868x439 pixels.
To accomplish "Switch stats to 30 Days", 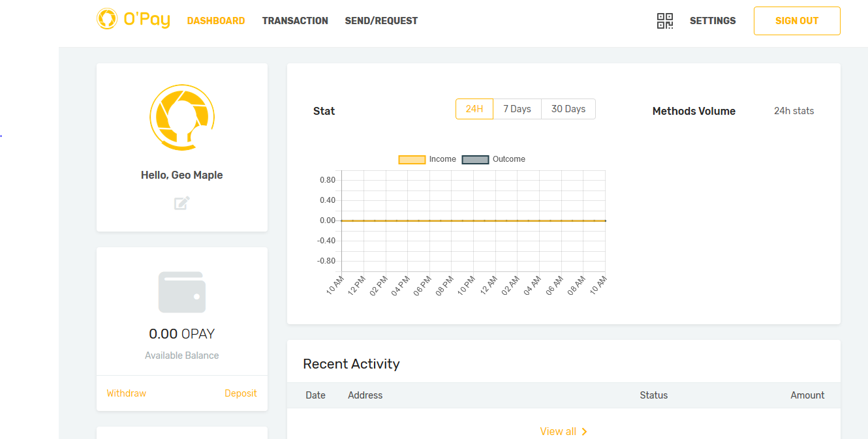I will point(568,109).
